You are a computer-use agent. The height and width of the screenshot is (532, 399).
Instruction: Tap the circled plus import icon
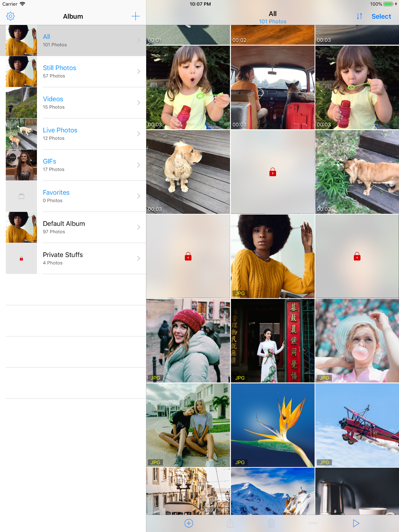[x=189, y=523]
